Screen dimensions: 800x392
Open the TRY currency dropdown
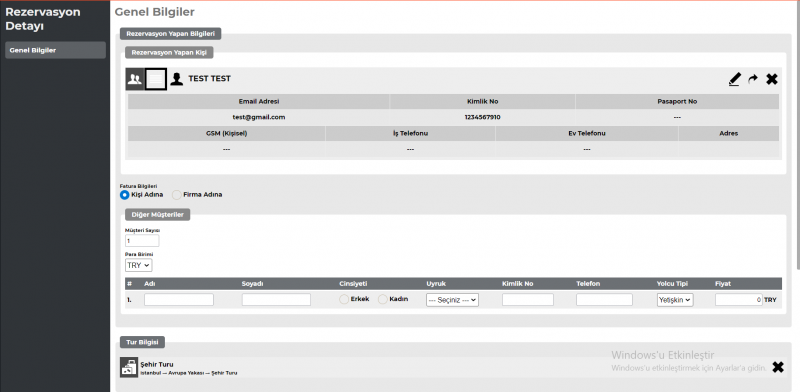tap(138, 265)
